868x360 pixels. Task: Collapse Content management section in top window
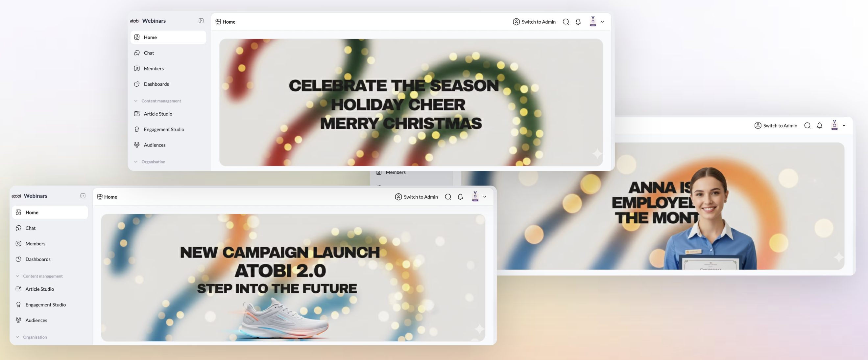click(136, 101)
